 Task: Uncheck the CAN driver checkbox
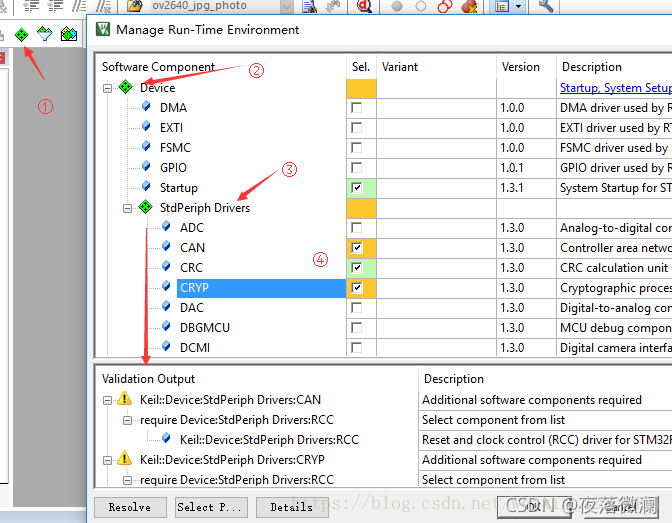pos(357,248)
